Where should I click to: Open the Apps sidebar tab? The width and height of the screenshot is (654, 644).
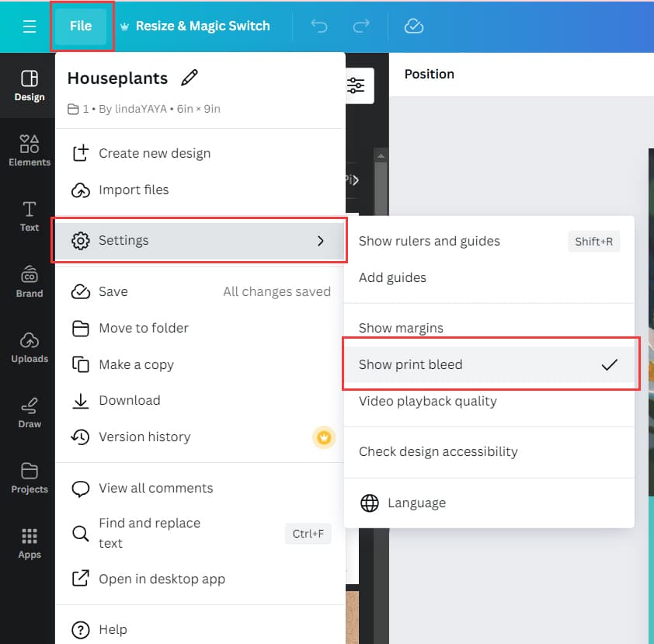pos(30,544)
